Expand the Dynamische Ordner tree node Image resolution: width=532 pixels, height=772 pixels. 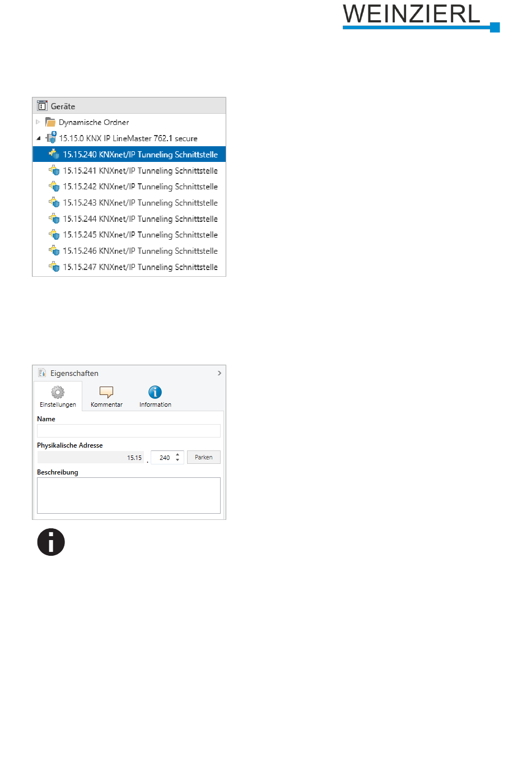point(38,122)
